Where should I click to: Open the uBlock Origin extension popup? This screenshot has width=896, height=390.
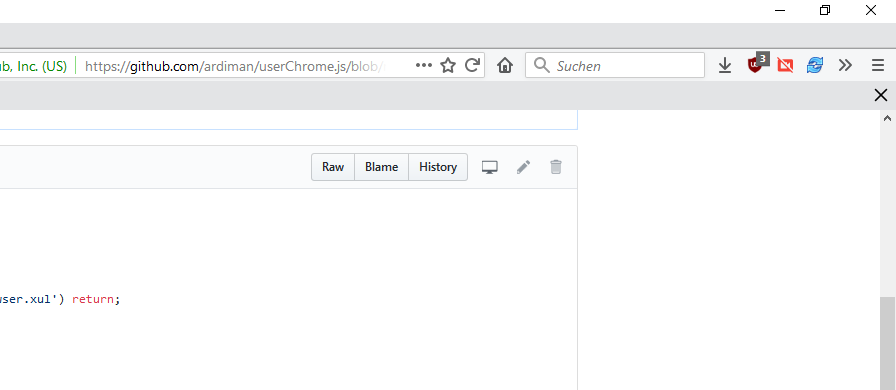757,64
